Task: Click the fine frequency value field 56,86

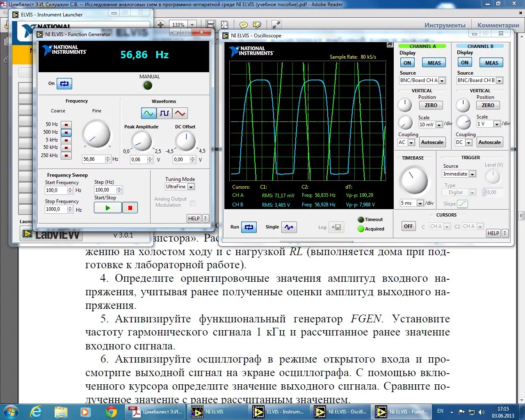Action: click(x=93, y=159)
